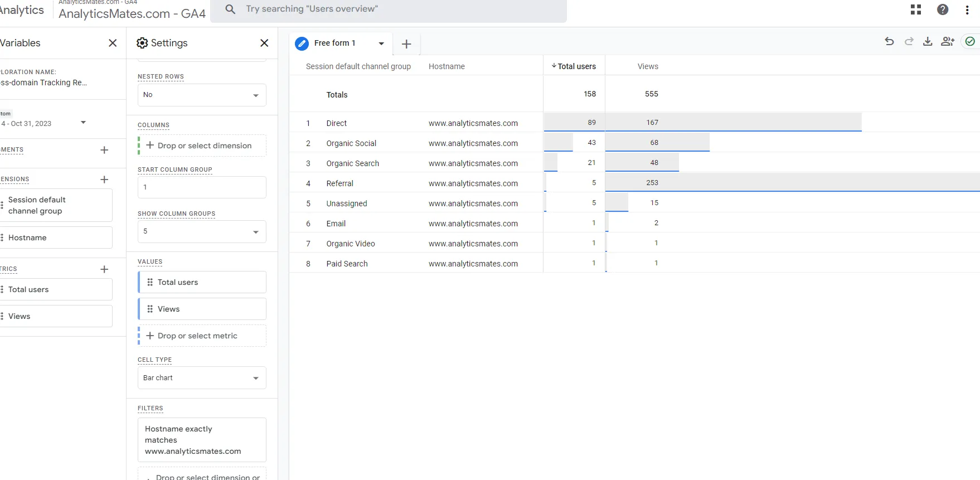This screenshot has width=980, height=480.
Task: Open the three-dot more options menu
Action: coord(967,9)
